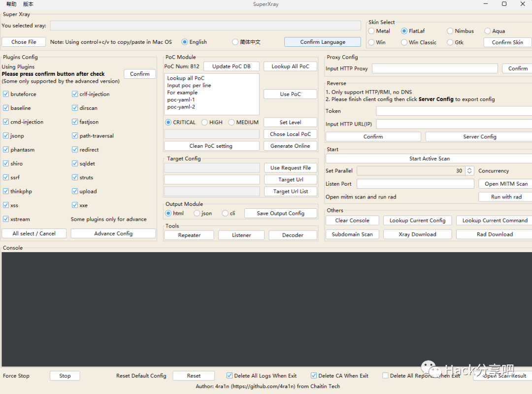Select json output format
Image resolution: width=532 pixels, height=394 pixels.
coord(197,213)
